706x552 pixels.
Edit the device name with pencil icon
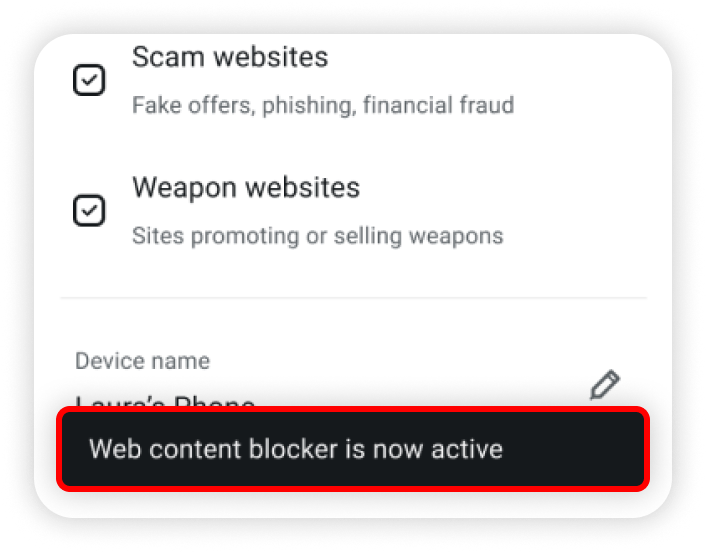[x=604, y=385]
